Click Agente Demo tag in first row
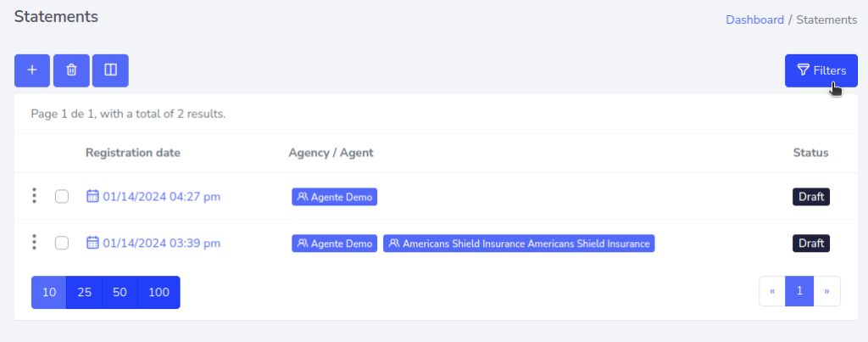The height and width of the screenshot is (342, 868). pyautogui.click(x=335, y=197)
